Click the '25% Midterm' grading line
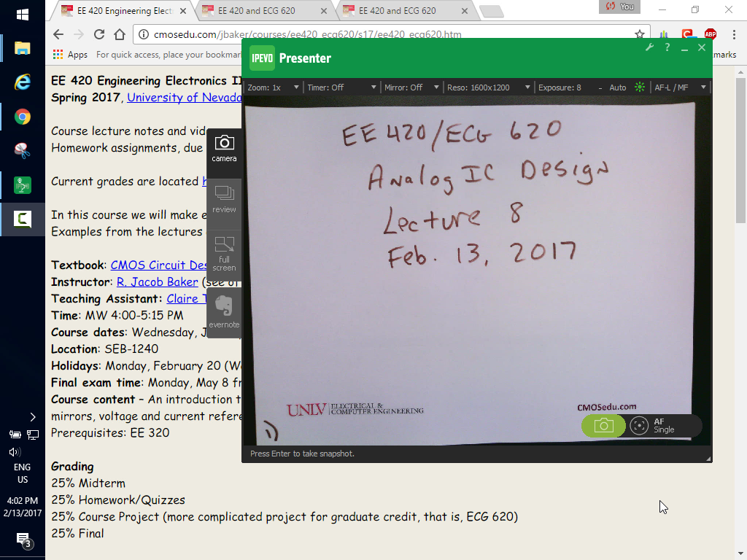This screenshot has height=560, width=747. click(88, 483)
